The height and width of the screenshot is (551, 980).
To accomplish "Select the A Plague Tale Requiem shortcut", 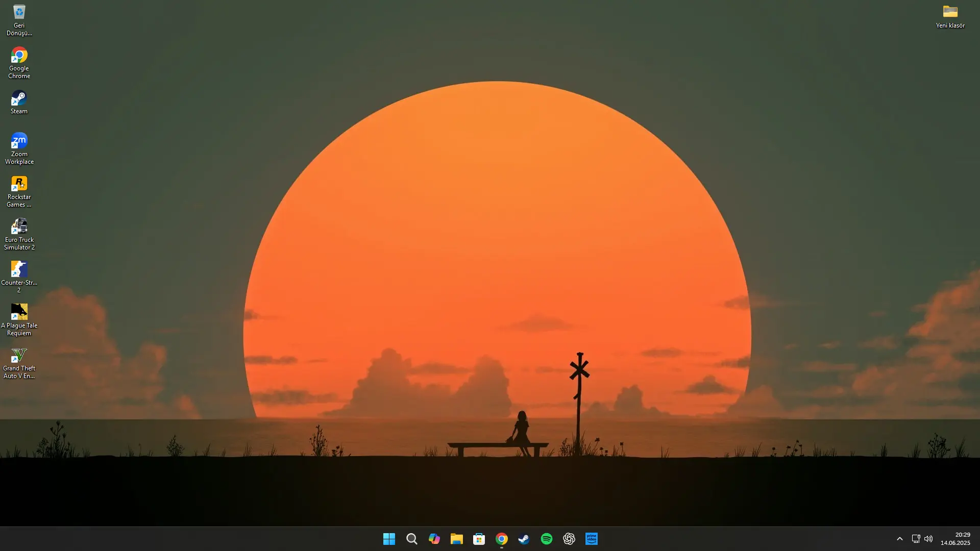I will click(x=19, y=320).
